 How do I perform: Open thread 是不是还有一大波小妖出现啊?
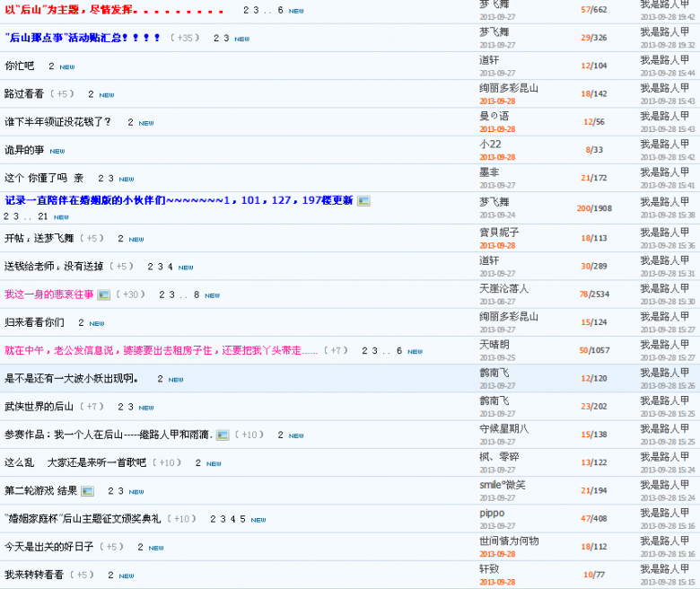pos(71,379)
